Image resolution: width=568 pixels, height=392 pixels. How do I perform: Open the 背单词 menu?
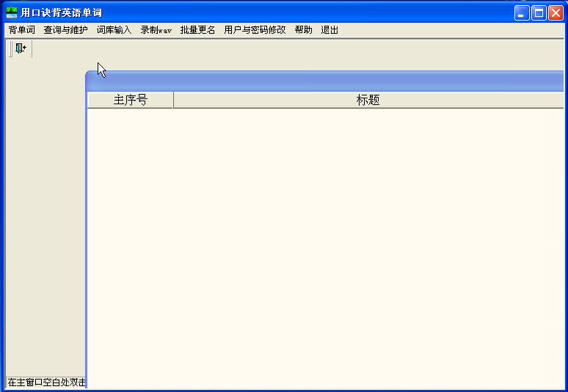[x=22, y=30]
